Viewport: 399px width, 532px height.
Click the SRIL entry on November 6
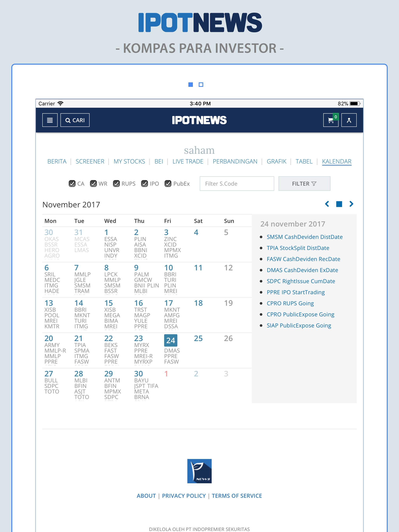pyautogui.click(x=50, y=274)
